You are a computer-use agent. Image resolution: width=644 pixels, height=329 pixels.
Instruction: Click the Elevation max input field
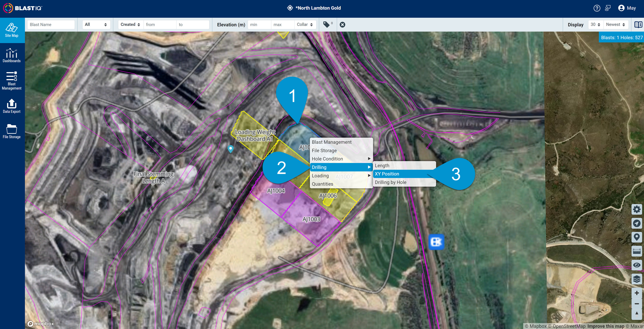coord(283,25)
